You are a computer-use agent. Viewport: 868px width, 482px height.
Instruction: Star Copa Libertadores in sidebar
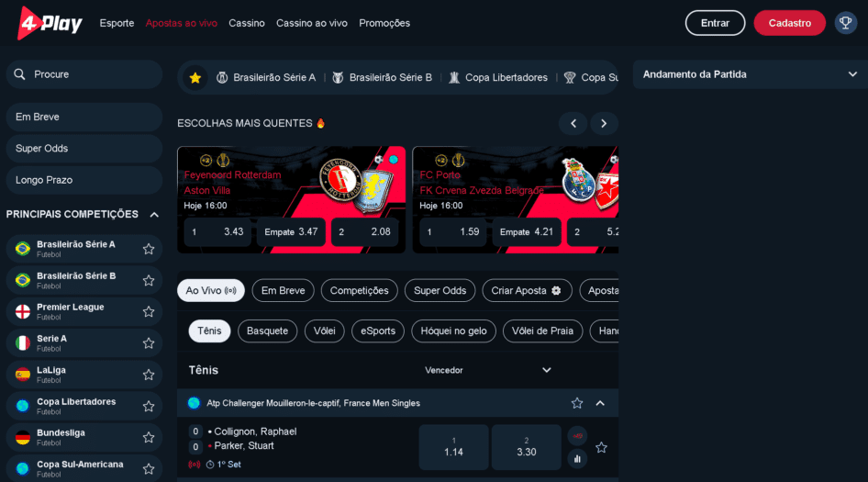coord(149,406)
